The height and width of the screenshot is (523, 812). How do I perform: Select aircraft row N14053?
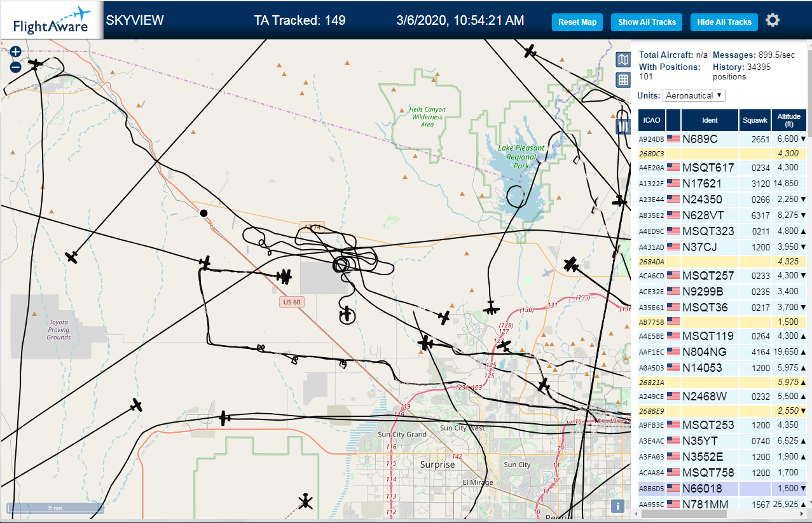(x=722, y=367)
